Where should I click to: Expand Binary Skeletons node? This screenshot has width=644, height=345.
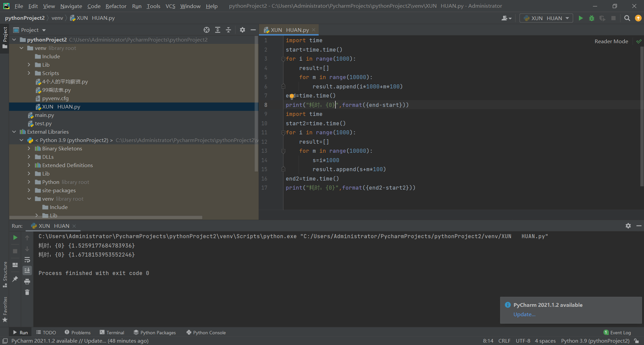click(29, 148)
